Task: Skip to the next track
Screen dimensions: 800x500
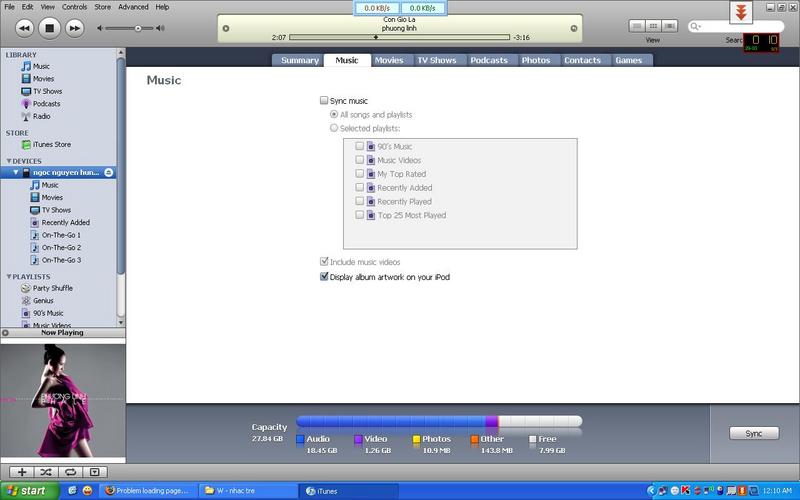Action: point(74,28)
